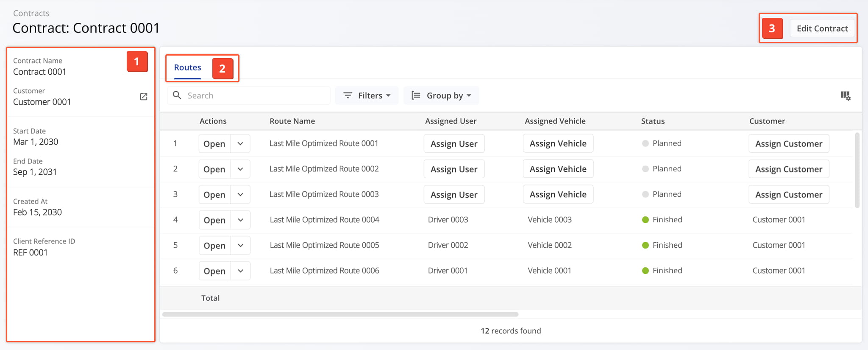
Task: Click the horizontal scrollbar under the table
Action: [x=340, y=314]
